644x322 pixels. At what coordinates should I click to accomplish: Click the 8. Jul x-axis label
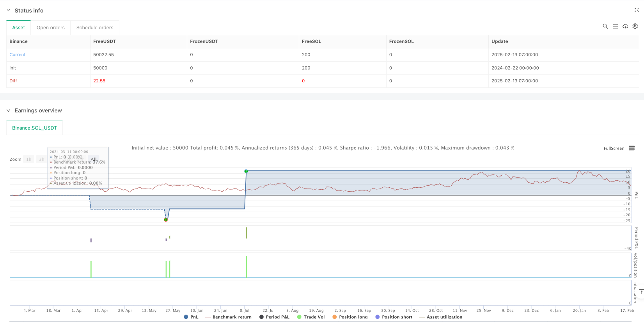[x=245, y=311]
